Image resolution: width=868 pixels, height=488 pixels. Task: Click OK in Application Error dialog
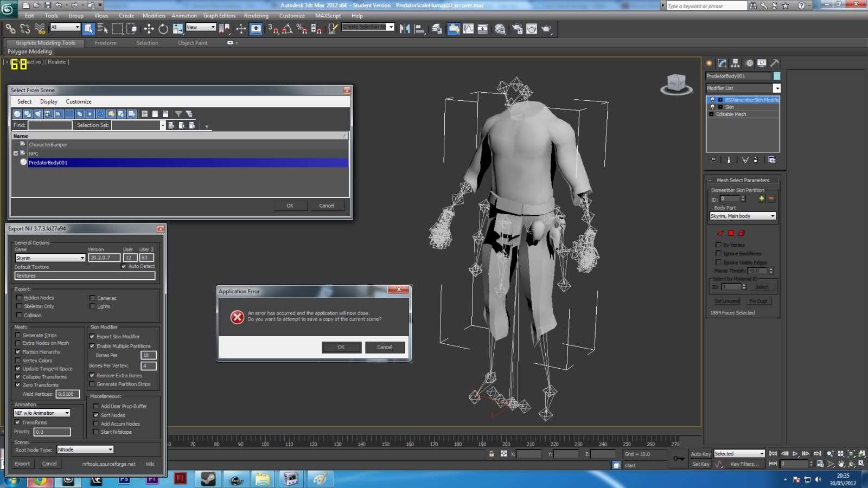(341, 347)
